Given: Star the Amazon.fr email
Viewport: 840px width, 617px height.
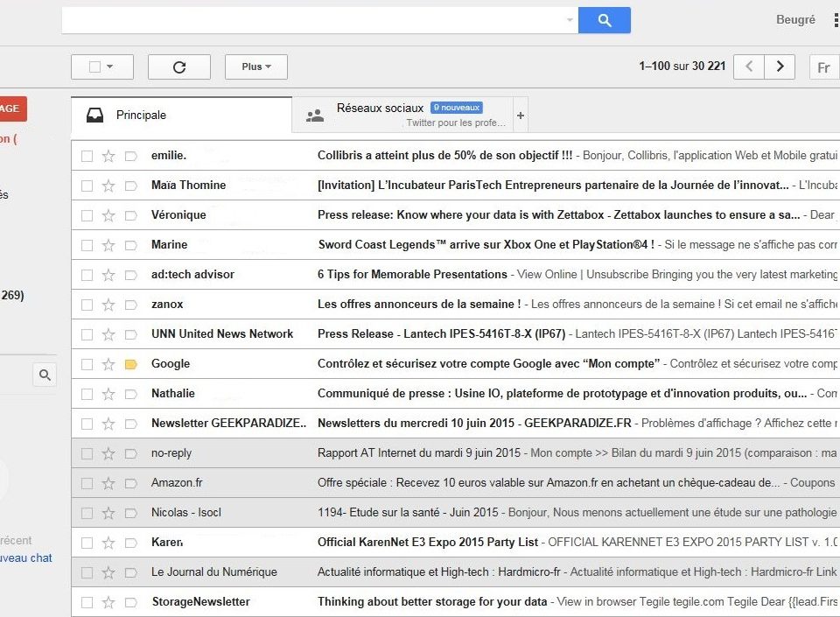Looking at the screenshot, I should 108,483.
